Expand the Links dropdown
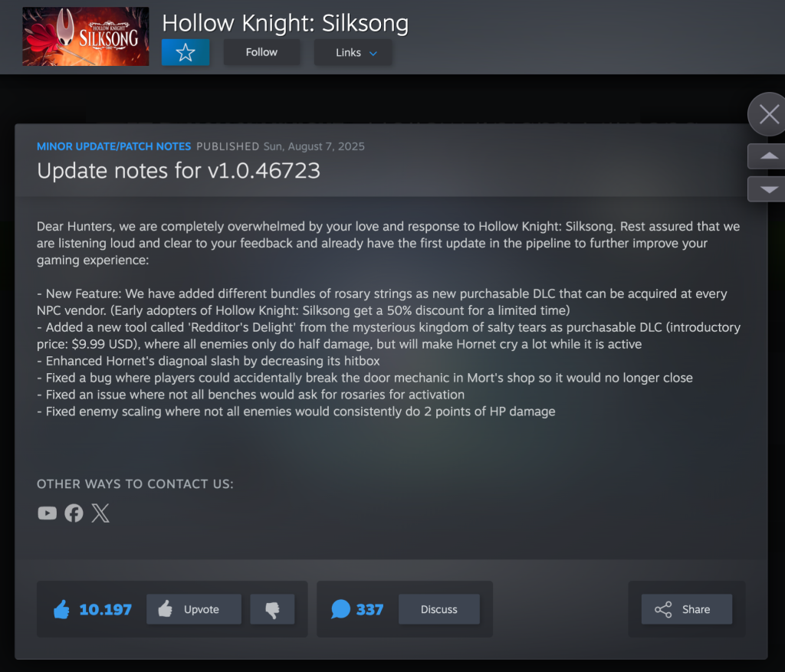The image size is (785, 672). point(353,52)
